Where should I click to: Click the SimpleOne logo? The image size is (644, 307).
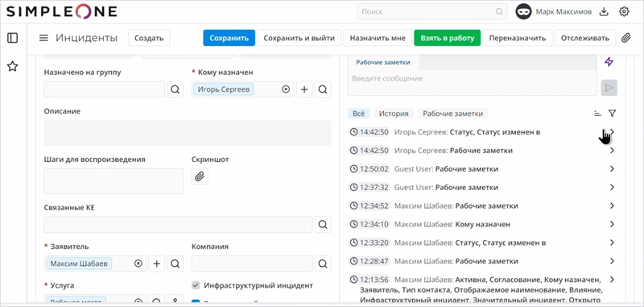[x=62, y=11]
